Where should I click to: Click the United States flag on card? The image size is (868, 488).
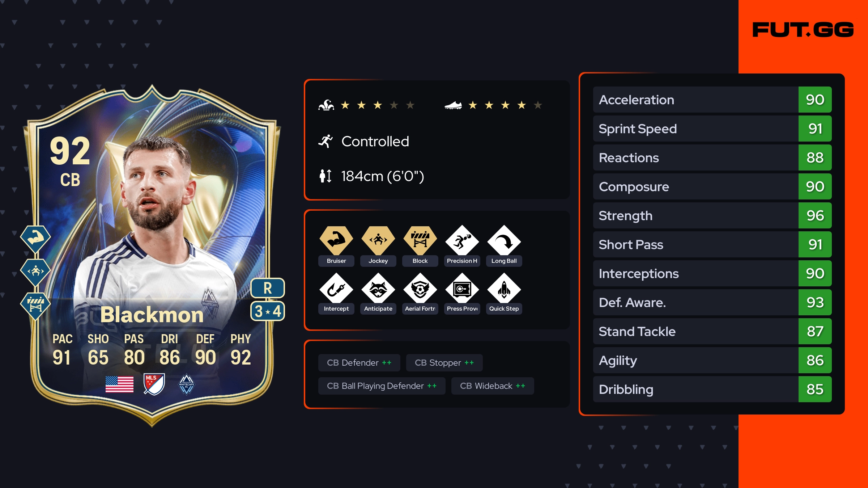119,384
